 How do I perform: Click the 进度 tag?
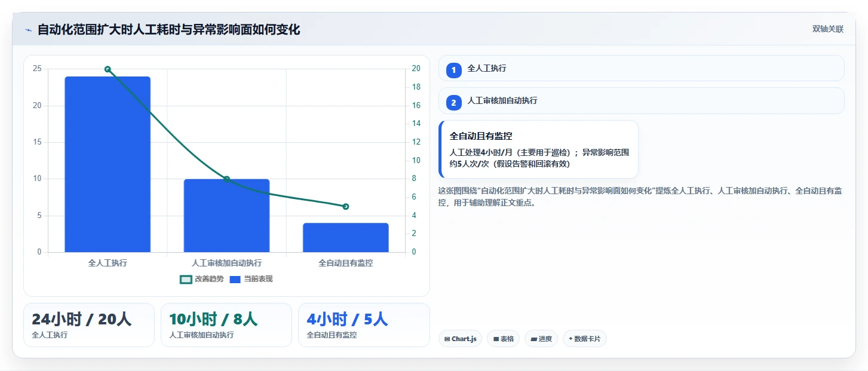click(541, 339)
